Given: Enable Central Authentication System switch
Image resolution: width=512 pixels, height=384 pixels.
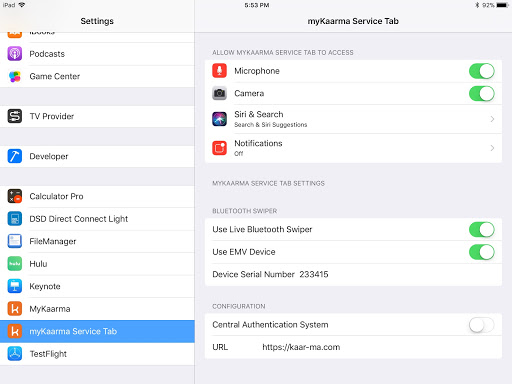Looking at the screenshot, I should [482, 325].
